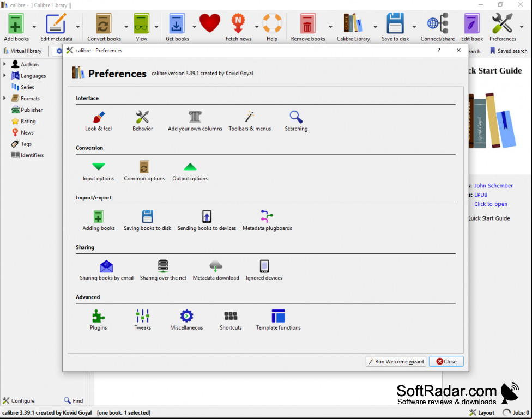Open Behavior preferences
Viewport: 532px width, 419px height.
click(142, 121)
